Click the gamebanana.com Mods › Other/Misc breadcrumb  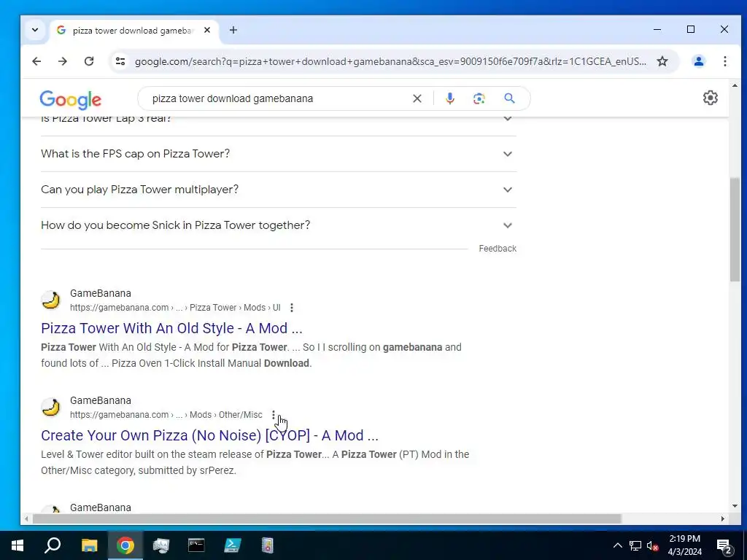(166, 415)
